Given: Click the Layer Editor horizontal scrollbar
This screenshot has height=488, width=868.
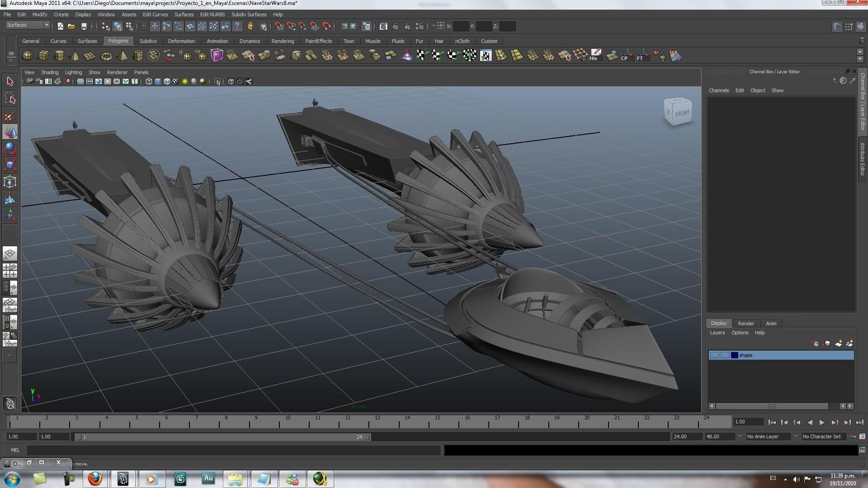Looking at the screenshot, I should coord(772,406).
